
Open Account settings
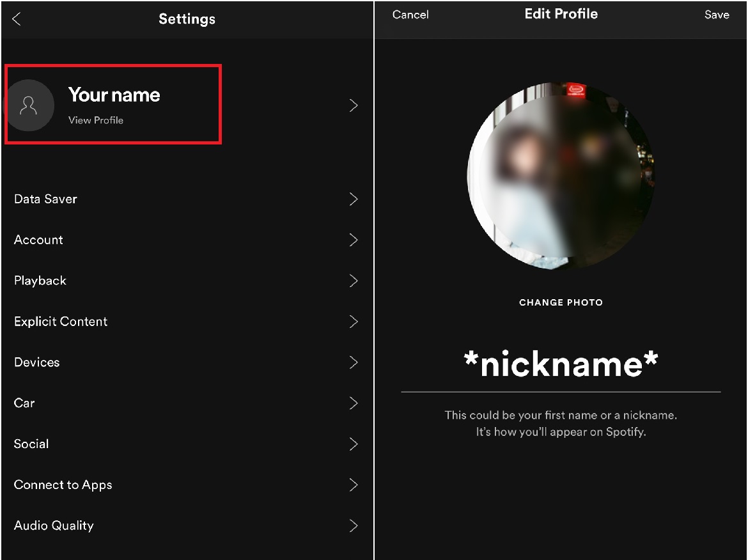pyautogui.click(x=38, y=240)
